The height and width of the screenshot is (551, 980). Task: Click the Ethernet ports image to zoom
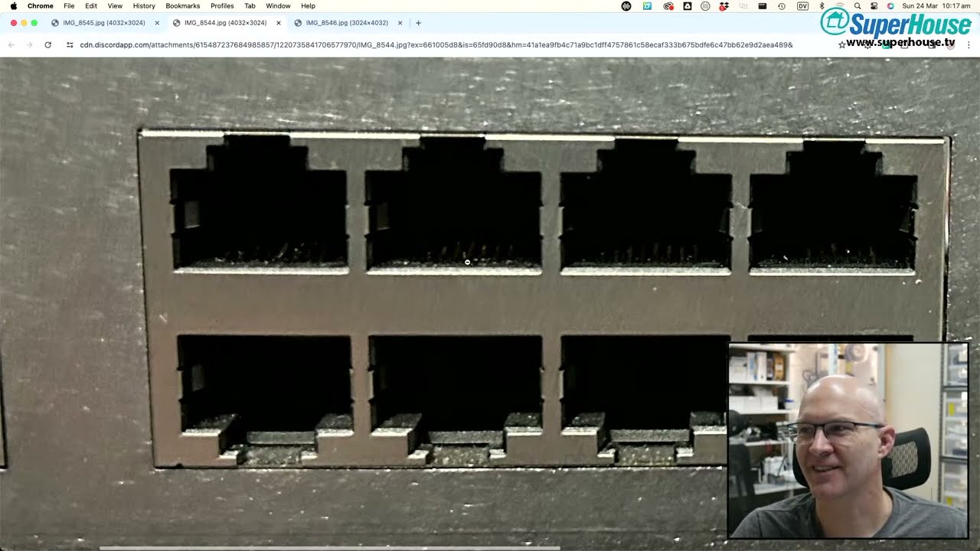tap(490, 302)
